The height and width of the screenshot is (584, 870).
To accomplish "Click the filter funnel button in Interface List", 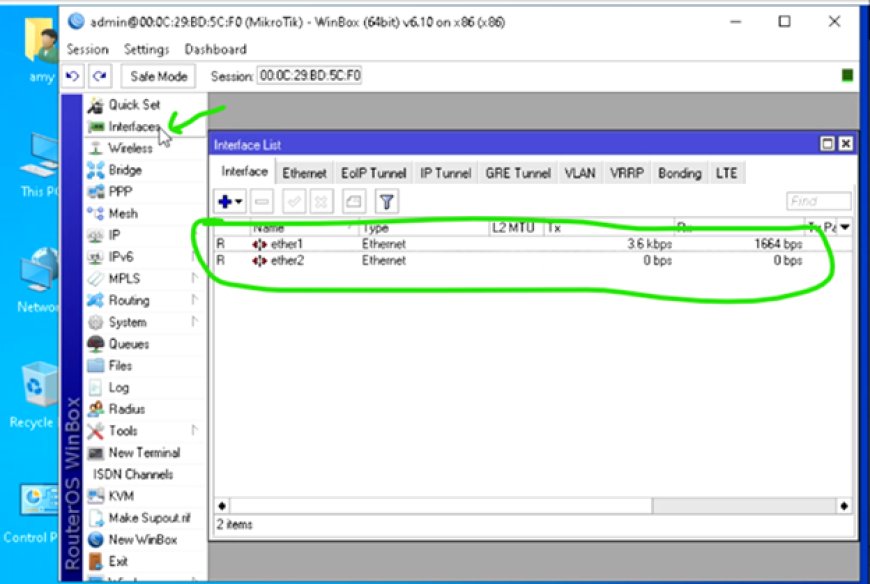I will pyautogui.click(x=387, y=202).
